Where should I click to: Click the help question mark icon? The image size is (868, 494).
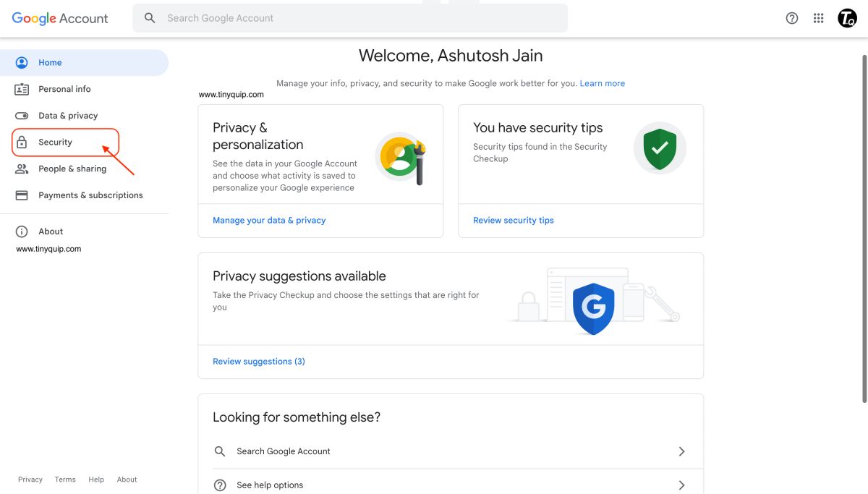click(x=792, y=17)
